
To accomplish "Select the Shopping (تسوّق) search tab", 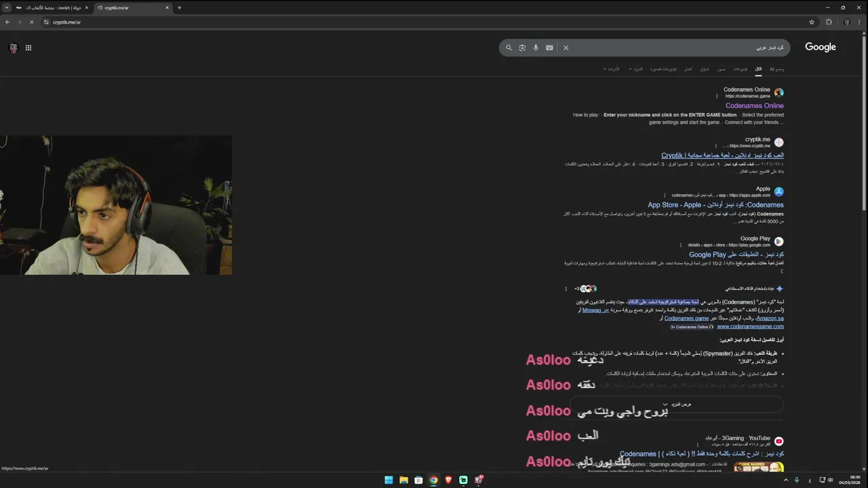I will [x=705, y=68].
